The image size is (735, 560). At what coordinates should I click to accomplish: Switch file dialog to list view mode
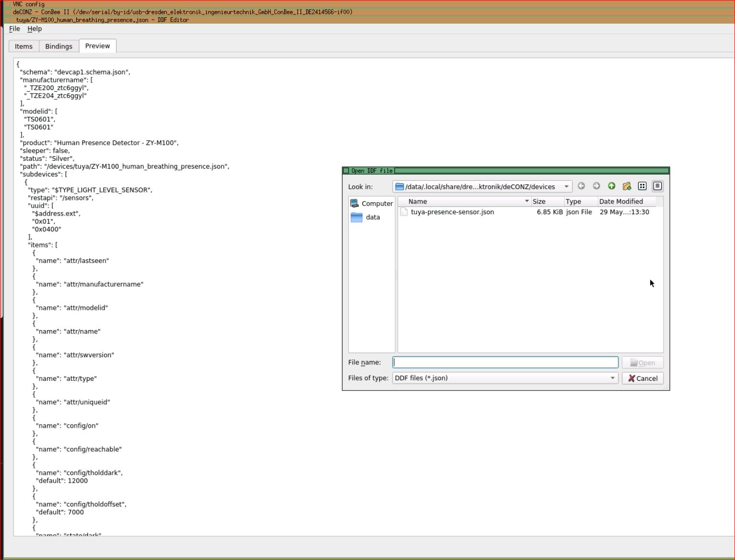coord(642,186)
